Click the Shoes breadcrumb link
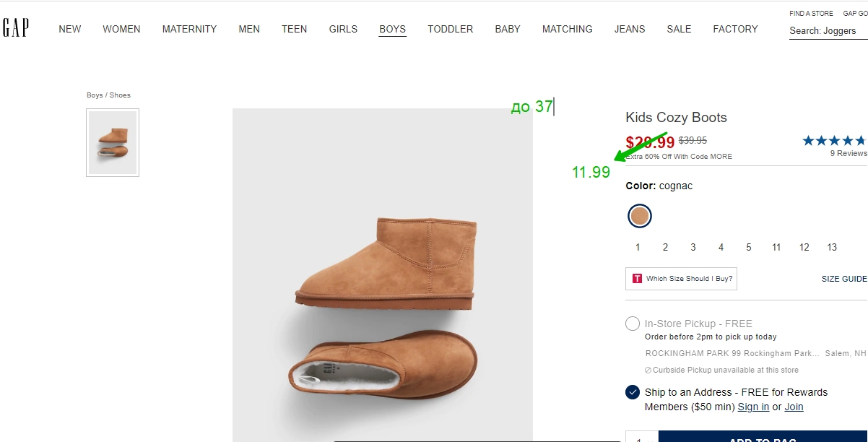This screenshot has height=442, width=868. pos(120,95)
